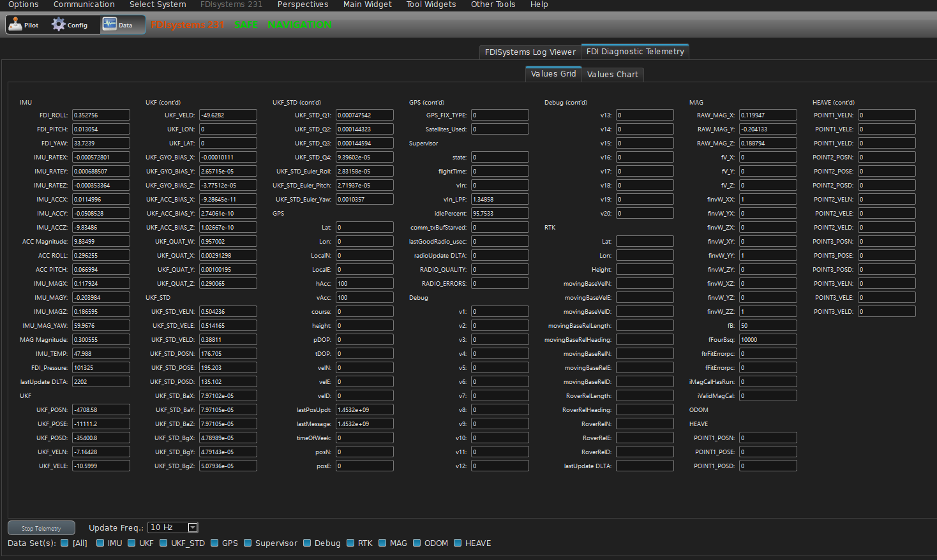This screenshot has height=560, width=937.
Task: Click the RoverRelLength value field
Action: click(645, 396)
